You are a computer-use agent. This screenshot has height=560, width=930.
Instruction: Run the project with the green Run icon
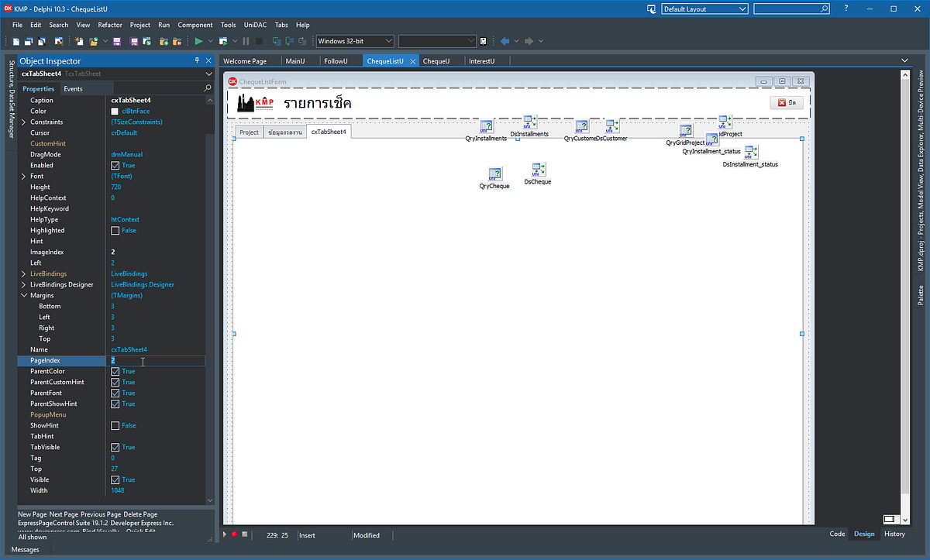click(x=199, y=40)
